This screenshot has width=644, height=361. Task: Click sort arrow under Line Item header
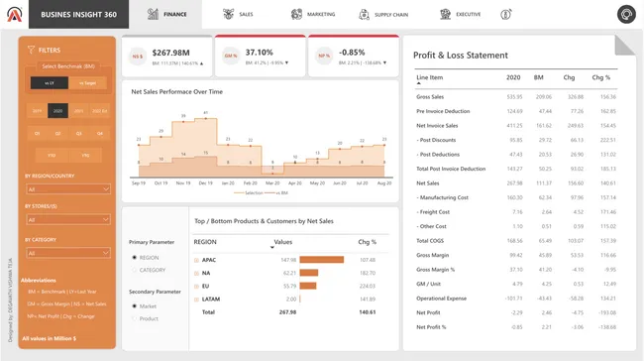pyautogui.click(x=418, y=83)
